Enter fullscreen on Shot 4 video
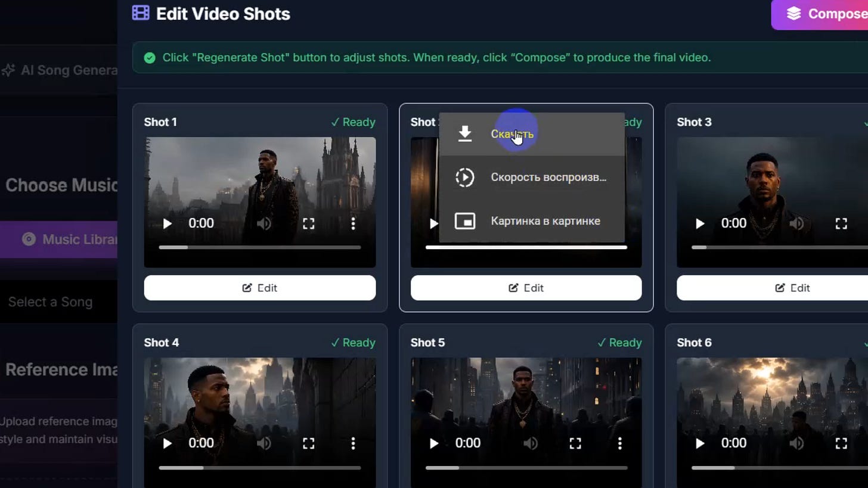Viewport: 868px width, 488px height. 308,443
